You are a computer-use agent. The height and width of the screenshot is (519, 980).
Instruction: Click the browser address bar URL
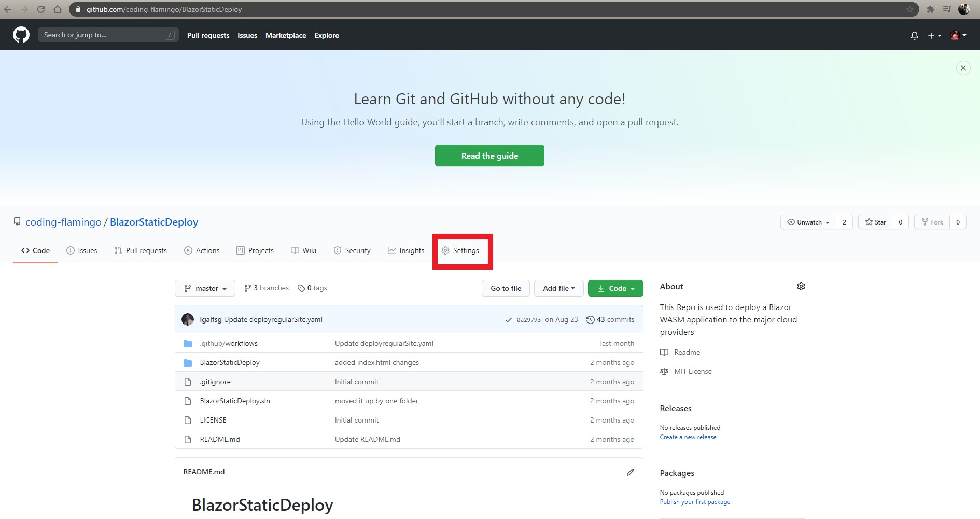[164, 9]
